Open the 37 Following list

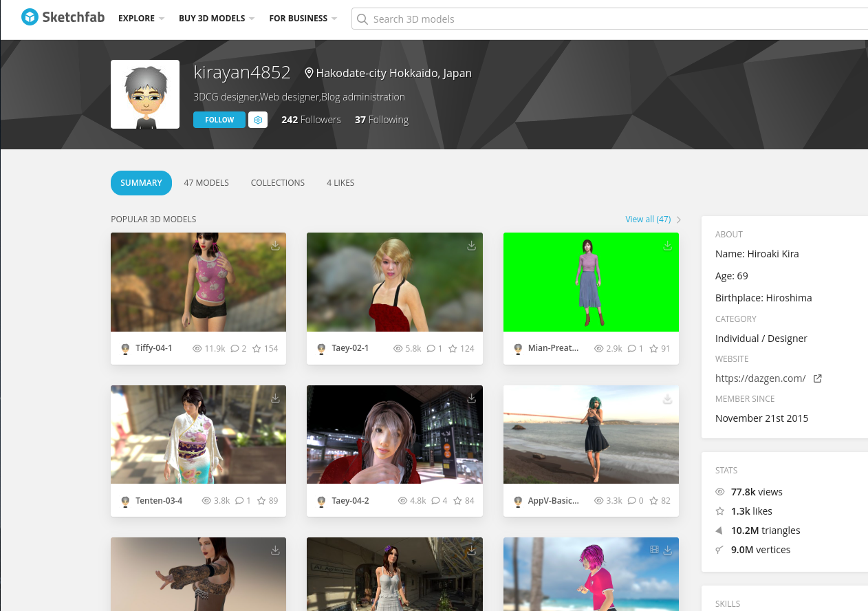(382, 120)
